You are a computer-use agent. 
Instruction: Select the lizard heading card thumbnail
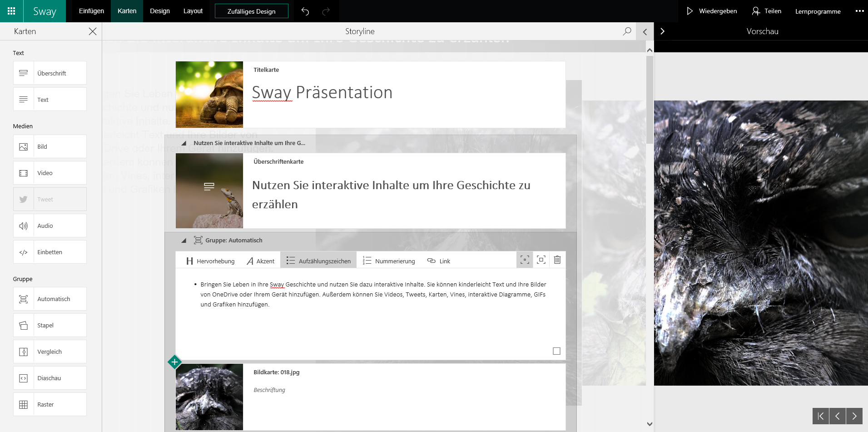[209, 191]
